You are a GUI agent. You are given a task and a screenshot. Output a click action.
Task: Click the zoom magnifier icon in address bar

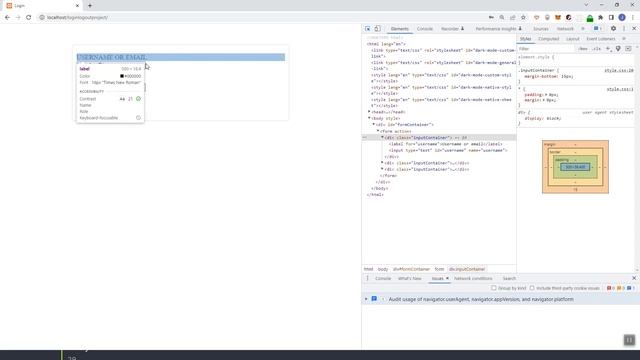coord(502,18)
